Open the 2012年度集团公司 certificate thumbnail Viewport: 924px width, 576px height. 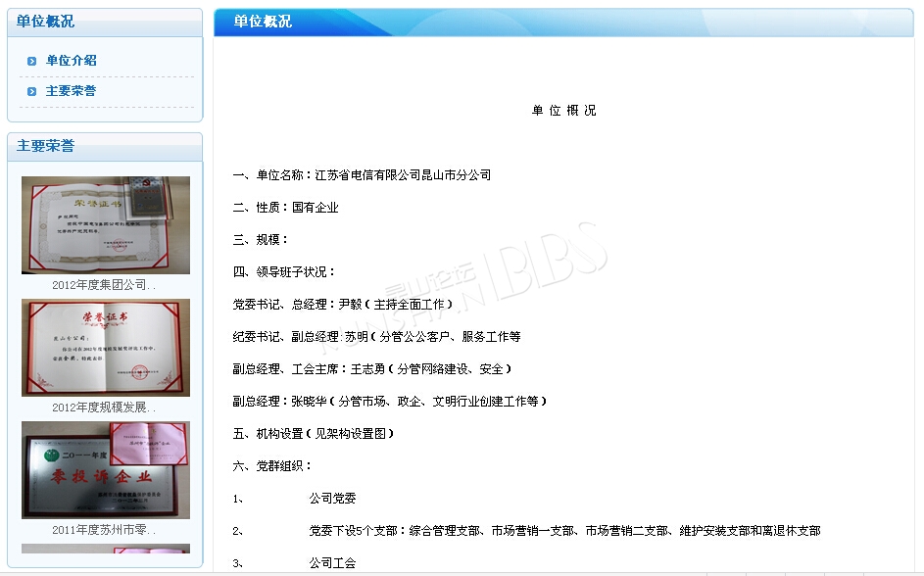coord(106,225)
